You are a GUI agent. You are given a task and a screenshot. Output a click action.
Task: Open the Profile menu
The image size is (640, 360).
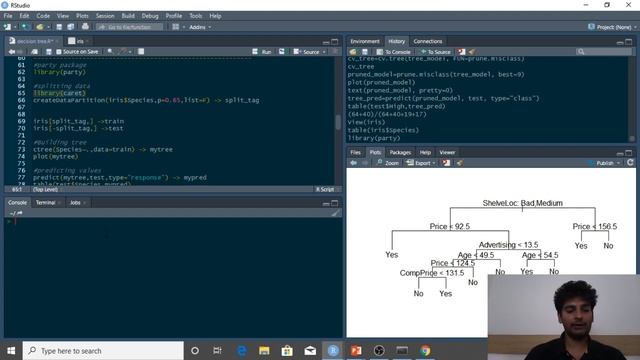point(173,16)
